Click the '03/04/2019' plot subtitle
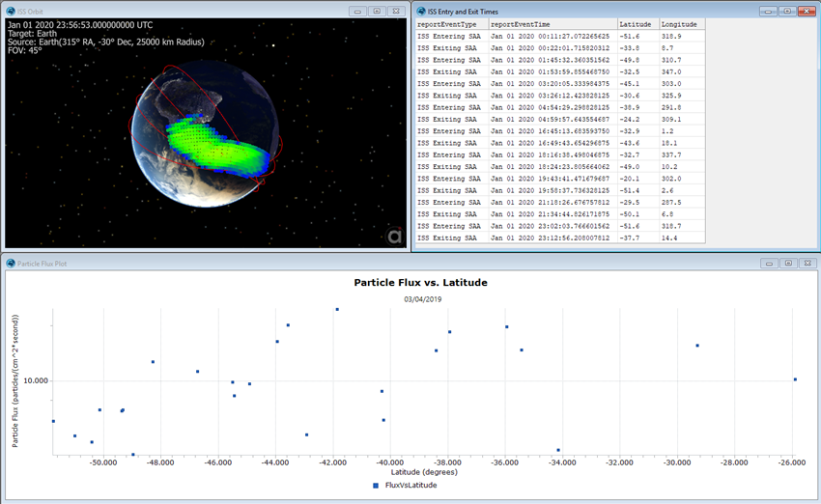The height and width of the screenshot is (504, 821). pos(422,299)
